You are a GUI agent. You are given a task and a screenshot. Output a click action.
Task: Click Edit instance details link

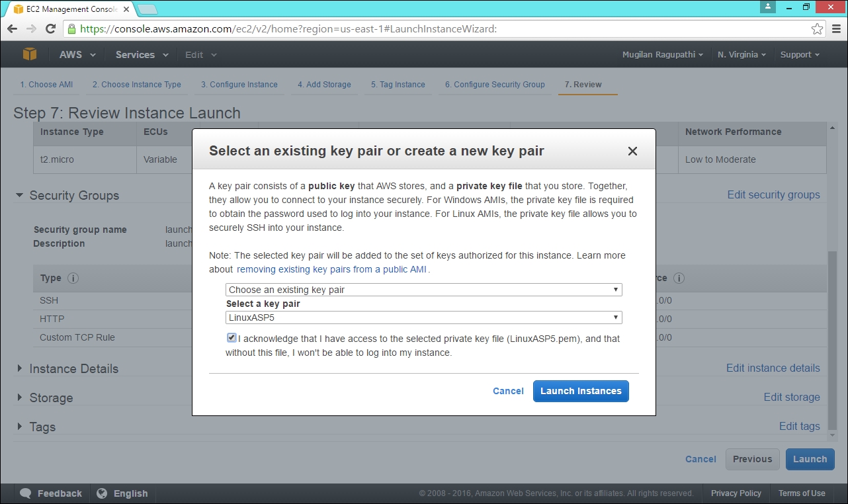(x=773, y=368)
